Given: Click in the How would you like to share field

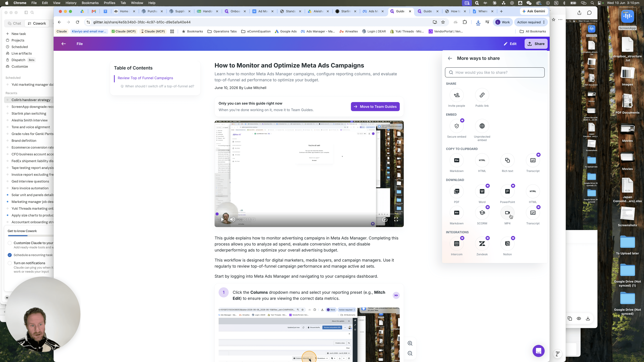Looking at the screenshot, I should click(x=495, y=73).
